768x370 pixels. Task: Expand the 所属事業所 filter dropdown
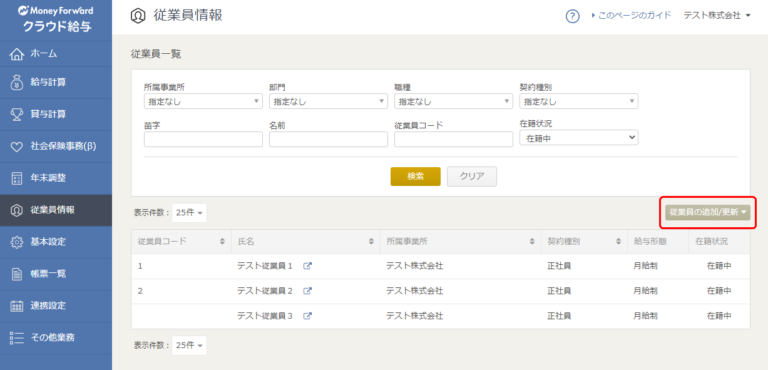pyautogui.click(x=203, y=101)
